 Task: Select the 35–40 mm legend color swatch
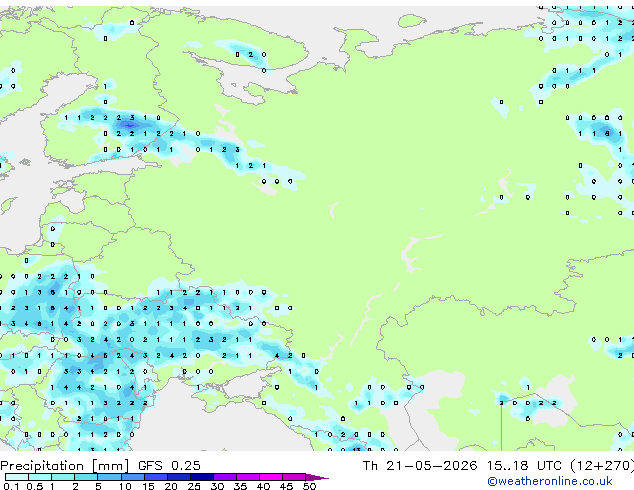[248, 477]
